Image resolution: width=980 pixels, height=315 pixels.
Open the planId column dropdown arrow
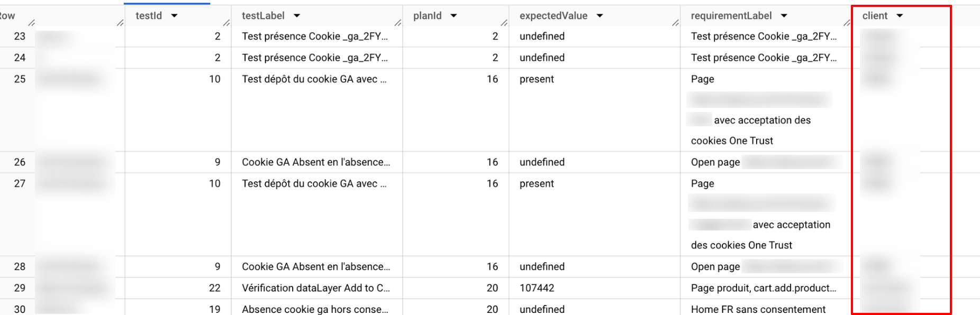click(x=453, y=16)
